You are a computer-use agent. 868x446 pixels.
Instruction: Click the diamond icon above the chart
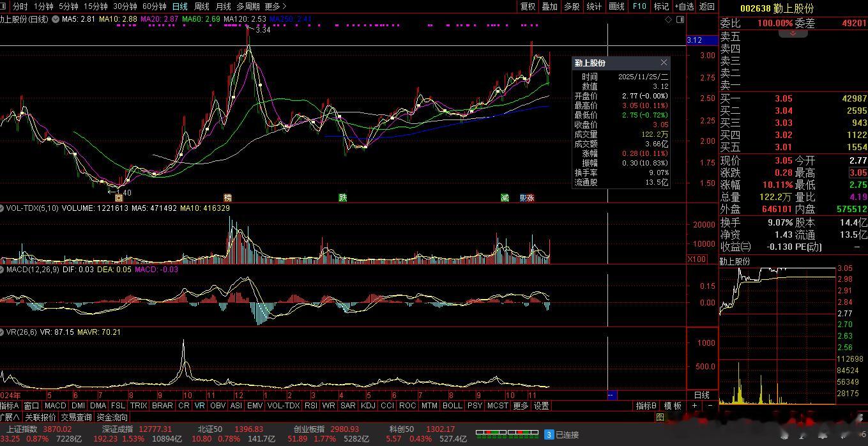669,19
